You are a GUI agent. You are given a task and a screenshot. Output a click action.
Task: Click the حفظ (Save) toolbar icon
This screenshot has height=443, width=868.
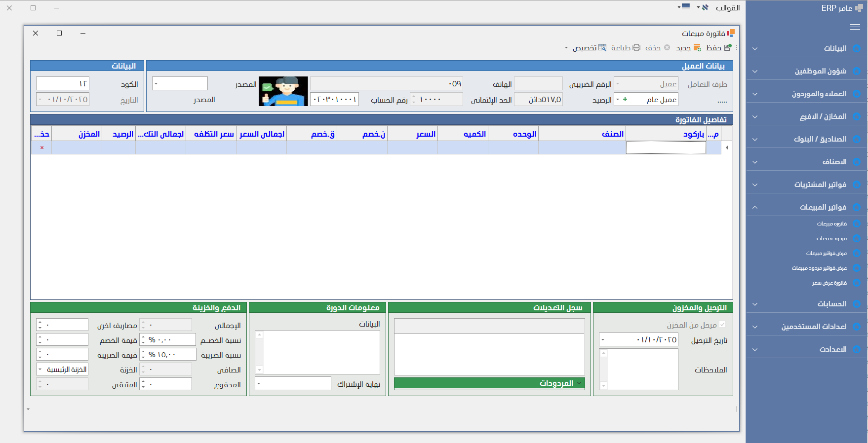(727, 48)
